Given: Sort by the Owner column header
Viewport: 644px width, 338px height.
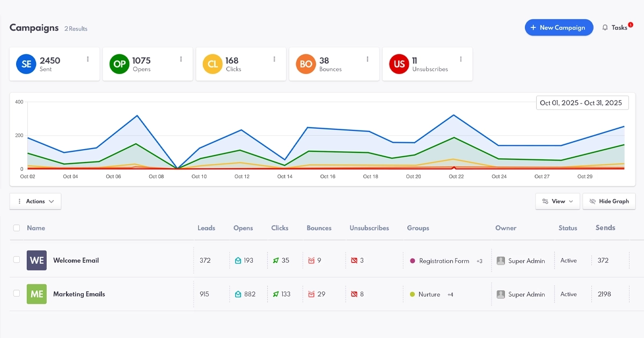Looking at the screenshot, I should [x=506, y=228].
